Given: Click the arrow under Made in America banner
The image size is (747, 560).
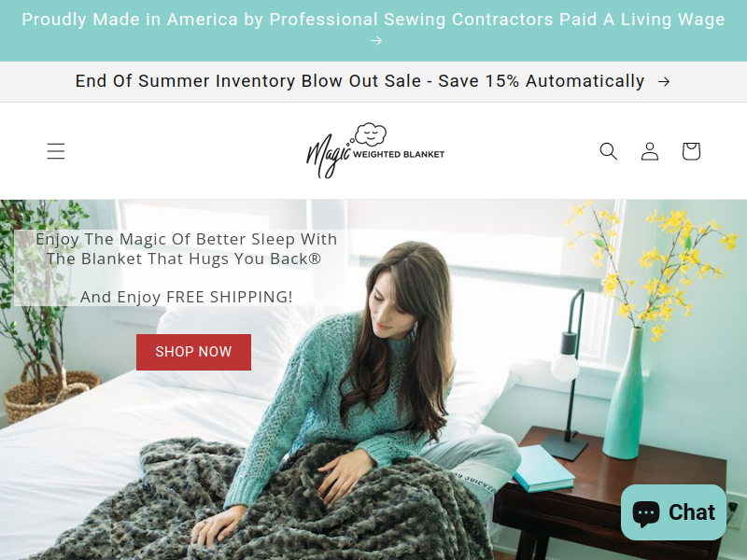Looking at the screenshot, I should coord(376,41).
